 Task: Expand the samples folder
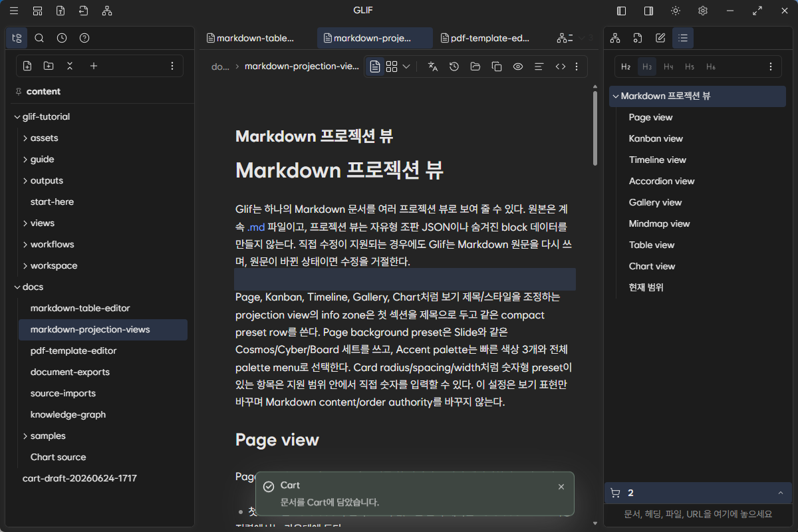[x=25, y=436]
